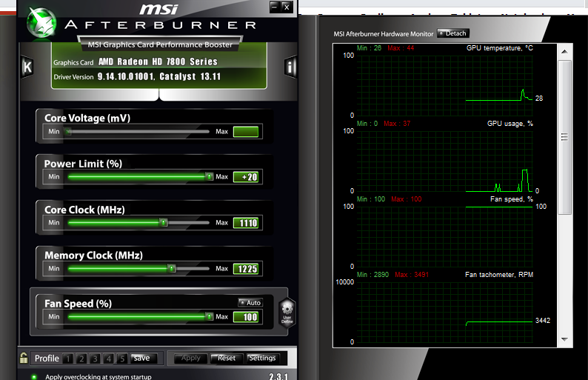Toggle the fan speed Auto button
588x380 pixels.
[250, 302]
